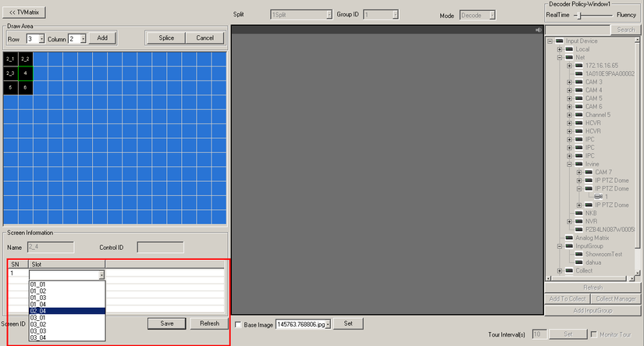Click Add in the Draw Area
The image size is (644, 346).
(102, 37)
